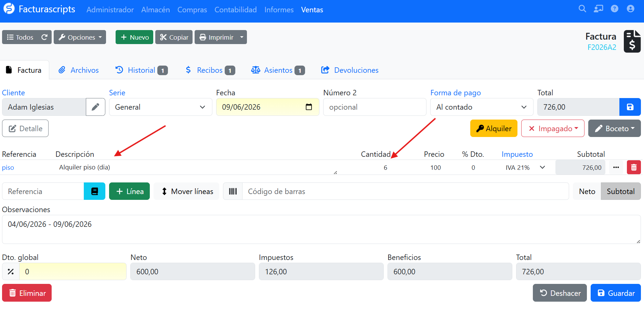The image size is (644, 316).
Task: Go back to list with Todos
Action: click(20, 37)
